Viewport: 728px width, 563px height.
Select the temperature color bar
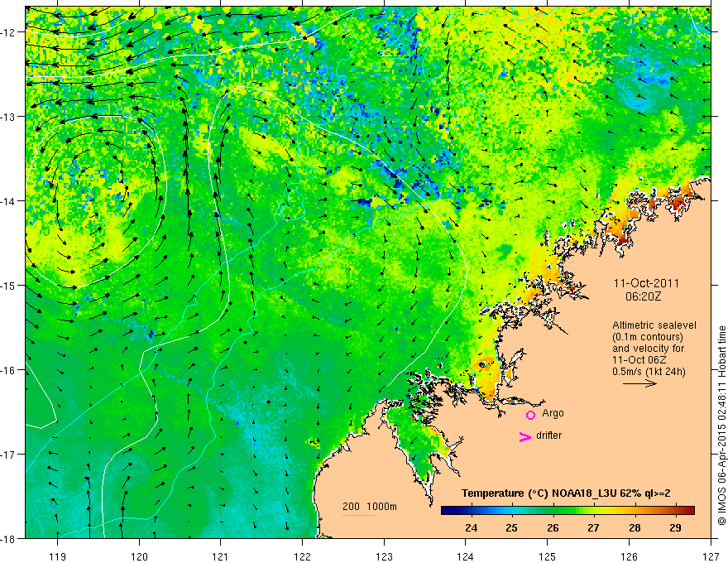[568, 510]
